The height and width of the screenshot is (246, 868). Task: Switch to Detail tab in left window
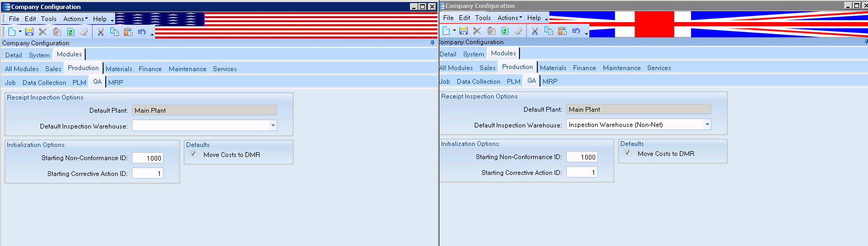click(14, 55)
